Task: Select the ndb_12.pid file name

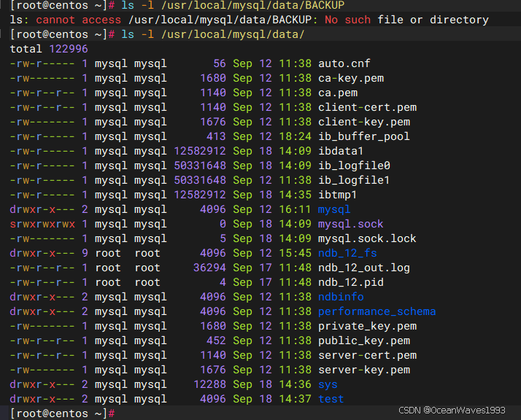Action: point(351,282)
